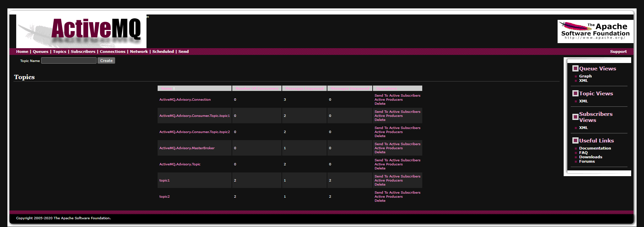644x227 pixels.
Task: Delete the ActiveMQ.Advisory.Connection topic
Action: pyautogui.click(x=380, y=104)
